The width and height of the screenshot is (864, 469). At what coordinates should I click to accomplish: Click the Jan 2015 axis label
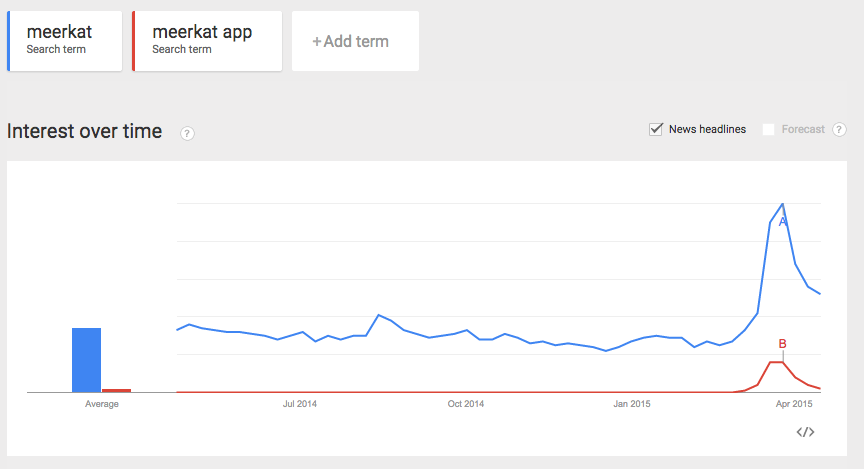click(x=632, y=404)
